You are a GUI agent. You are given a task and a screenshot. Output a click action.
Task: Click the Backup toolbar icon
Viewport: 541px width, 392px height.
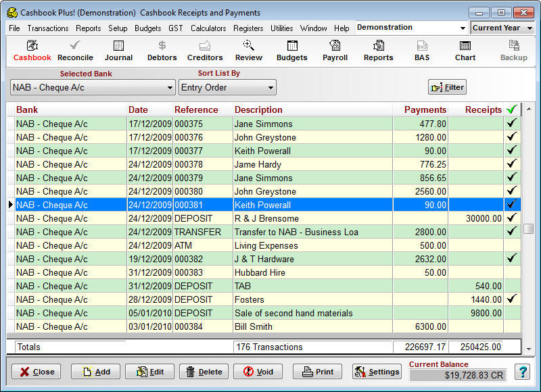pos(514,51)
